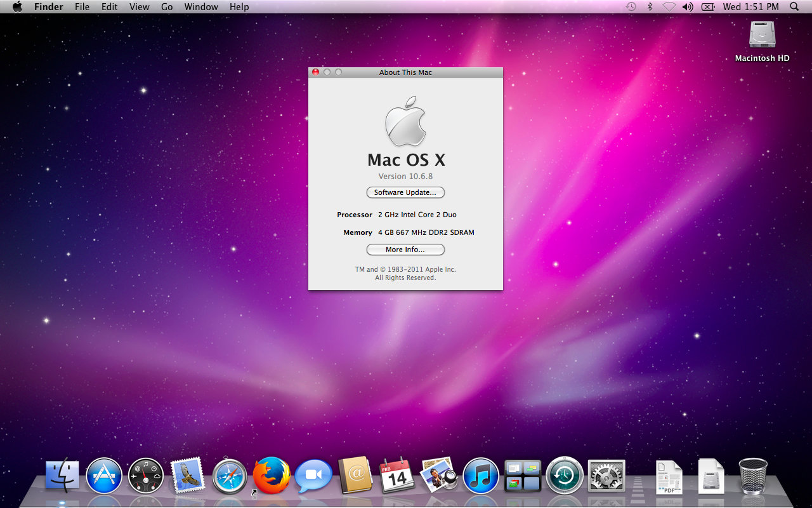812x508 pixels.
Task: Open the Trash in the Dock
Action: tap(753, 476)
